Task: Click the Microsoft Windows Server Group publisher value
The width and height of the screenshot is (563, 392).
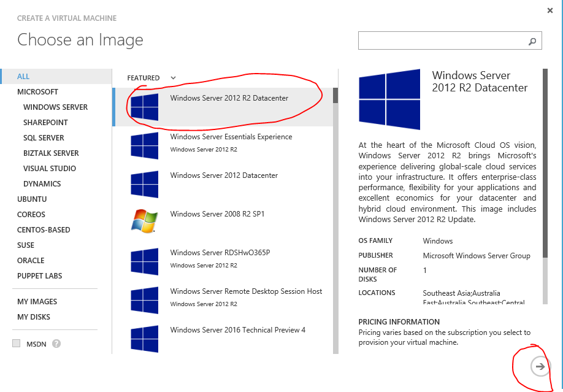Action: point(477,256)
